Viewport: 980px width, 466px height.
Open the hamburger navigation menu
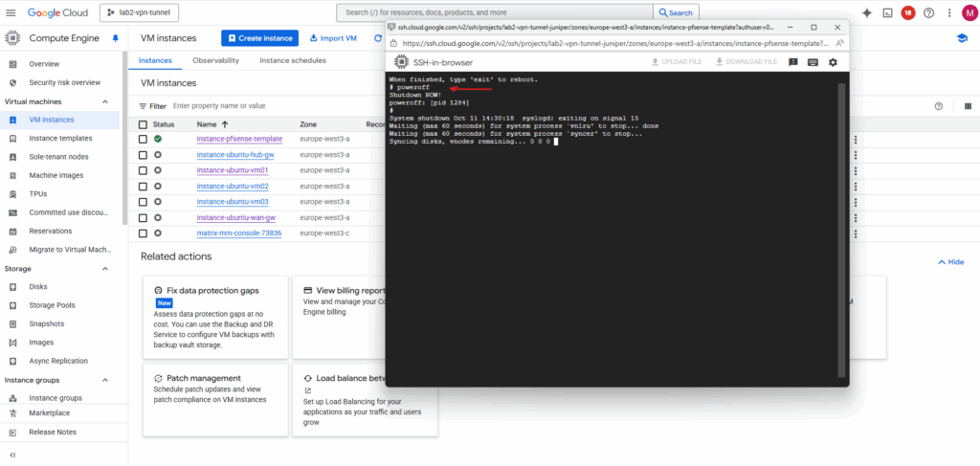coord(11,12)
